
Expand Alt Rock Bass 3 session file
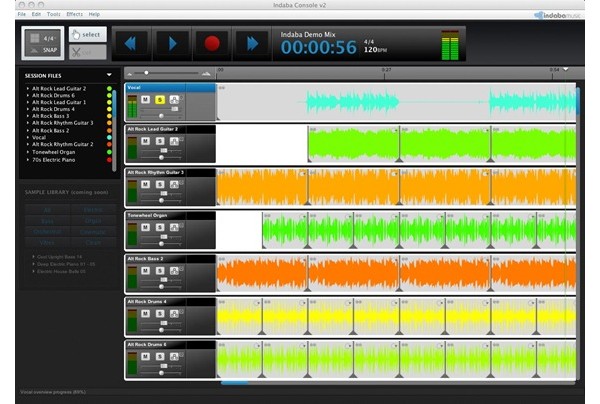point(28,116)
